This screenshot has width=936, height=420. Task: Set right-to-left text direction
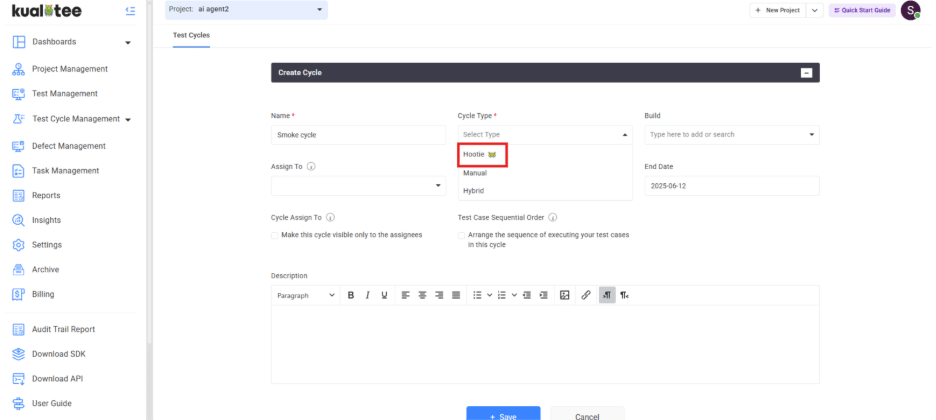point(624,295)
